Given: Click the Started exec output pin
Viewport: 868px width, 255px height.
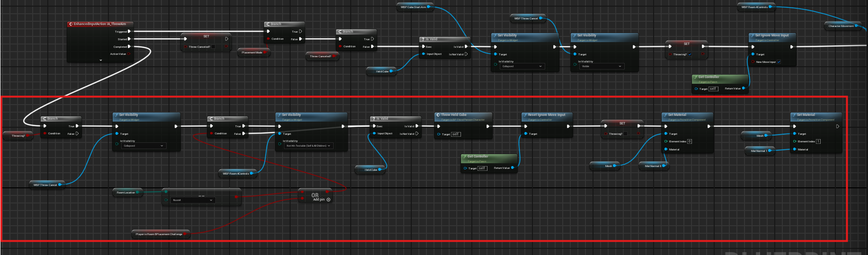Looking at the screenshot, I should 129,39.
